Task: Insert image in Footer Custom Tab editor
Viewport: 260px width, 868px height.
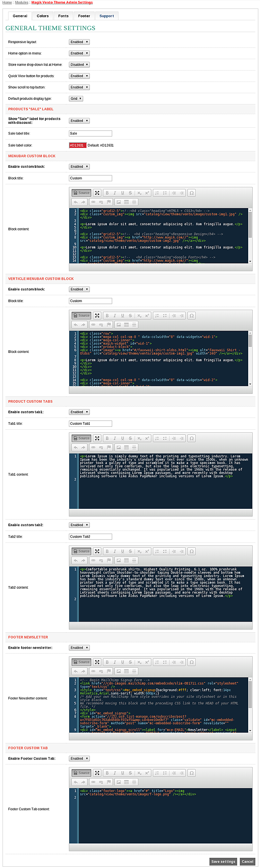Action: [119, 782]
